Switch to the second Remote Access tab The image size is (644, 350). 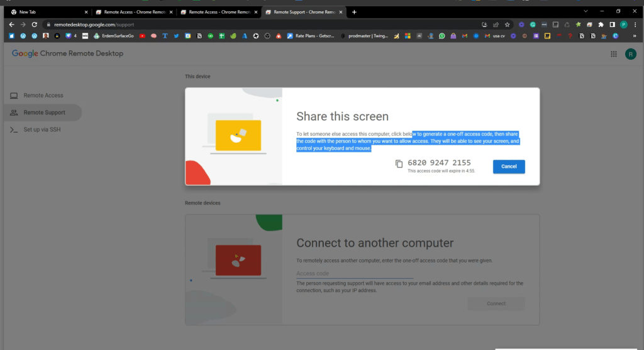(x=219, y=12)
